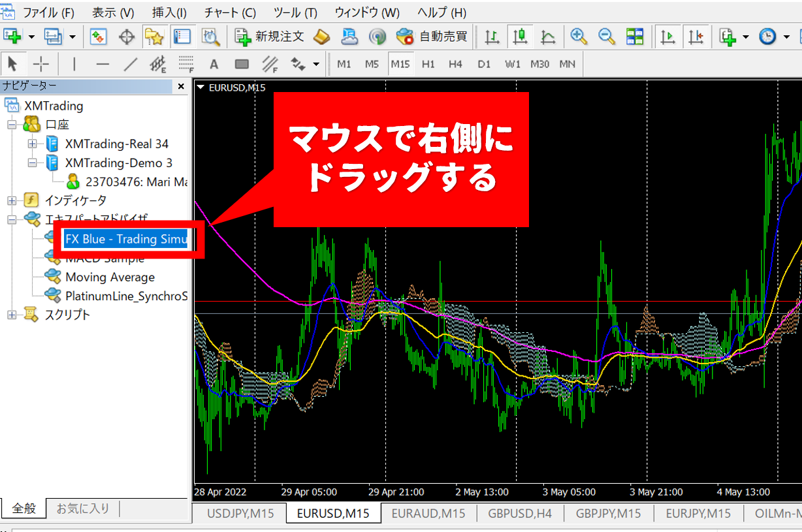Select the trendline drawing tool
Screen dimensions: 802x532
pos(131,64)
